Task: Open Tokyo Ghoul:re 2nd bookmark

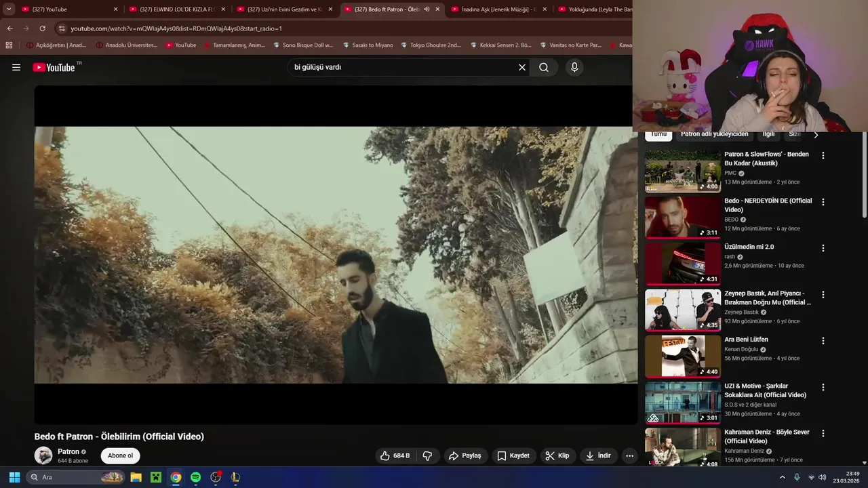Action: 431,45
